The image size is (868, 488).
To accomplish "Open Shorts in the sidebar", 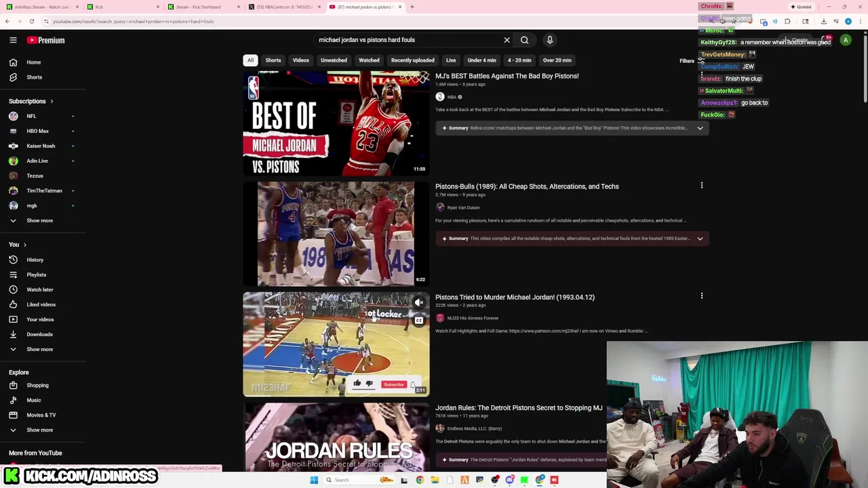I will coord(43,77).
